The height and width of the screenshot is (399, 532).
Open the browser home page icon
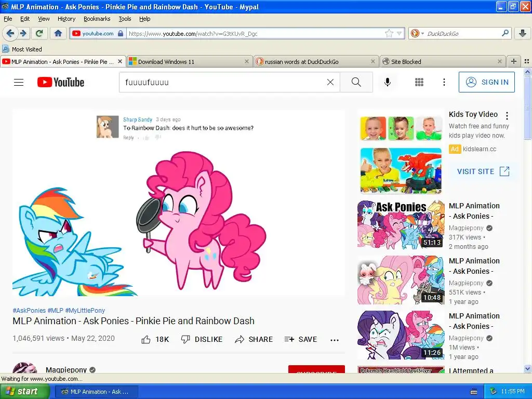[x=58, y=33]
